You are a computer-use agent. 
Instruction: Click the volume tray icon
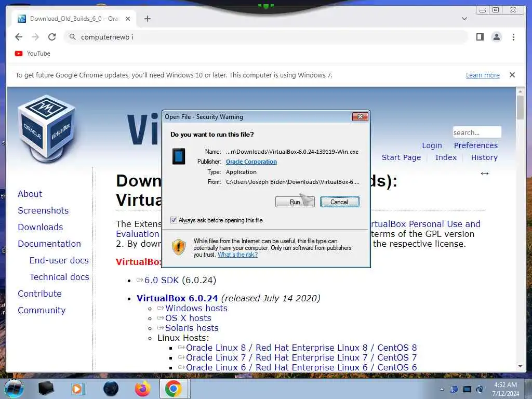(x=480, y=389)
